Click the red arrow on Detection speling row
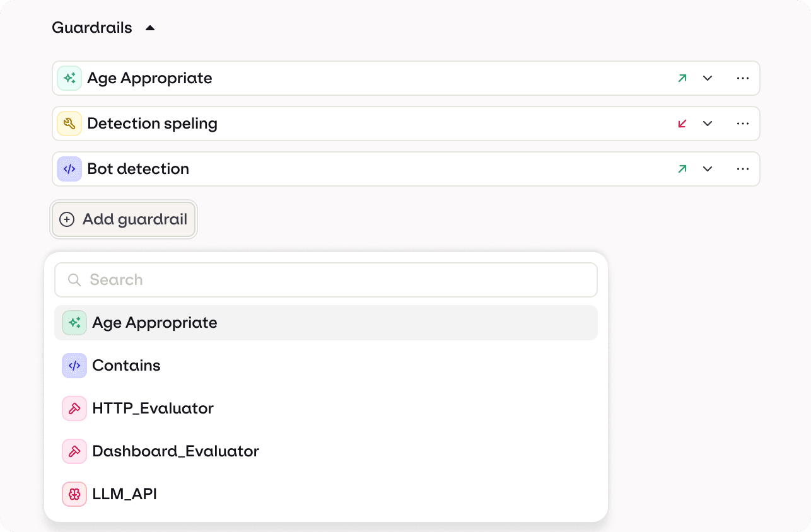The width and height of the screenshot is (811, 532). click(x=682, y=124)
